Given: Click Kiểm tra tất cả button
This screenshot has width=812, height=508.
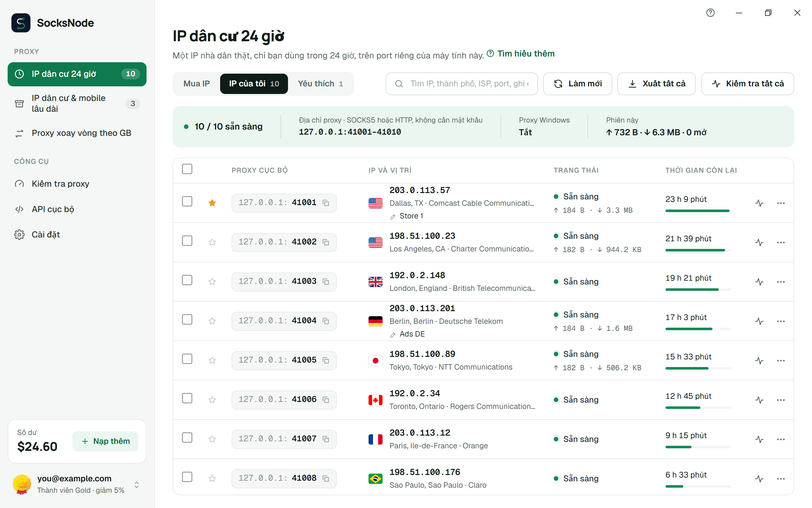Looking at the screenshot, I should pos(748,84).
